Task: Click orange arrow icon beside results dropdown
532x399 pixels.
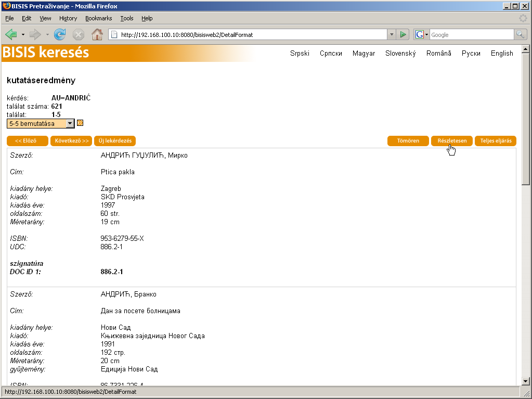Action: click(x=80, y=123)
